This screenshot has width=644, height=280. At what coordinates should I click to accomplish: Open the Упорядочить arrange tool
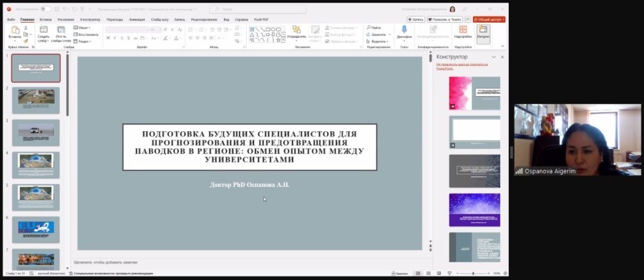296,31
